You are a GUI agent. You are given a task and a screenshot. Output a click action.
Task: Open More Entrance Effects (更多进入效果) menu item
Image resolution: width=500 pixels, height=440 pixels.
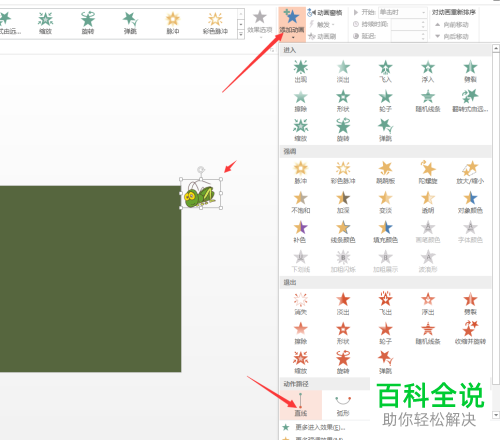[x=320, y=427]
